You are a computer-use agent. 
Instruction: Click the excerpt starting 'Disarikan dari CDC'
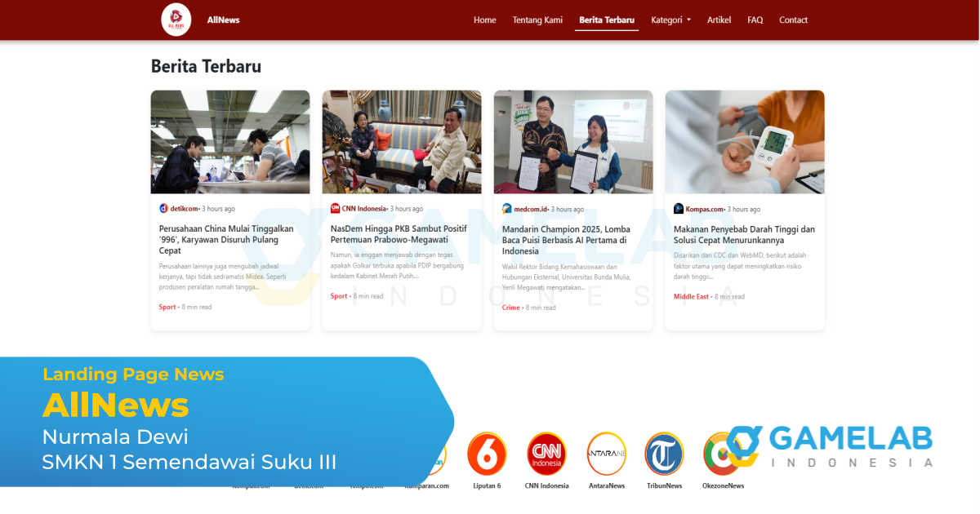(x=740, y=265)
